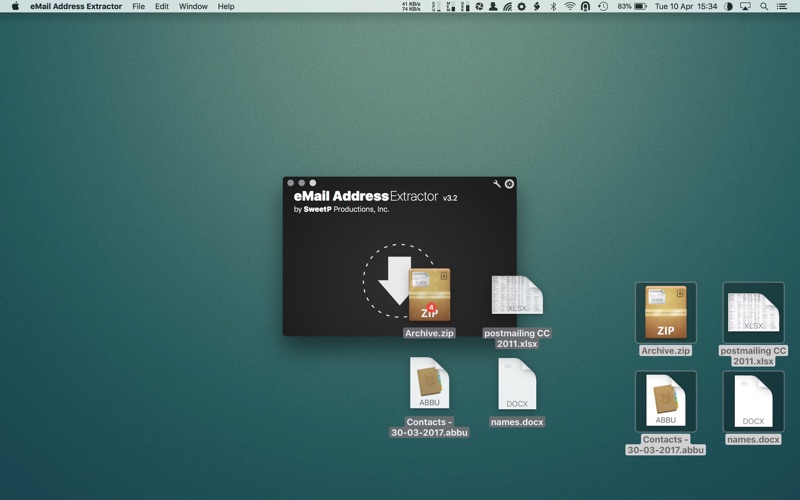800x500 pixels.
Task: Select the dragged postmailing CC 2011.xlsx icon
Action: (x=517, y=297)
